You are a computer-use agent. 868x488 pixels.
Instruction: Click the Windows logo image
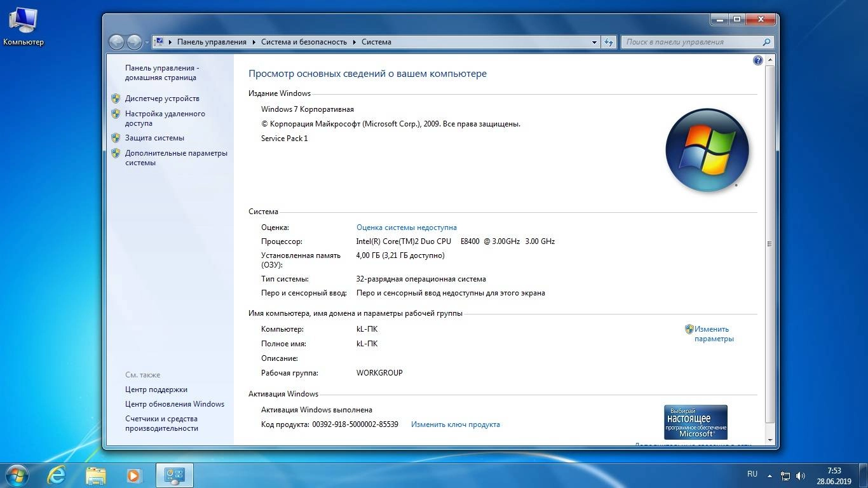click(x=707, y=151)
